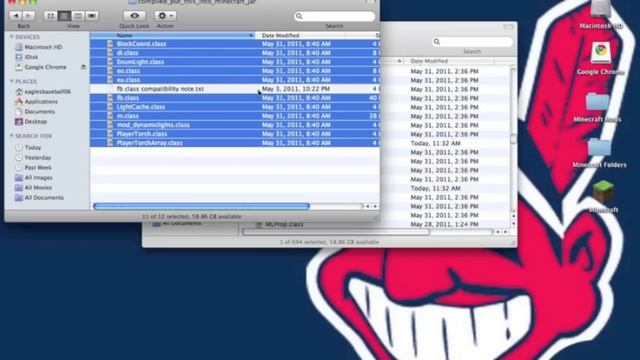Image resolution: width=640 pixels, height=360 pixels.
Task: Select eo.class file row
Action: coord(235,71)
